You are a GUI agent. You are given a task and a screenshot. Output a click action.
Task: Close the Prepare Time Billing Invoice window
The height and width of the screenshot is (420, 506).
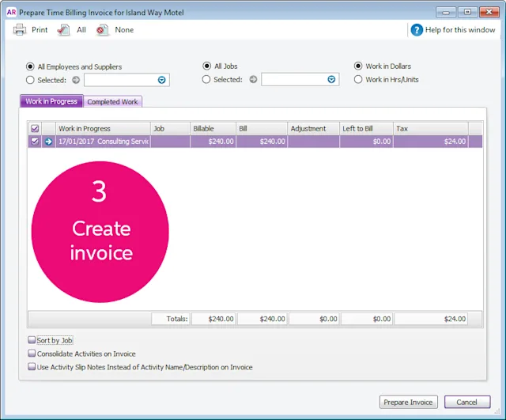coord(489,13)
